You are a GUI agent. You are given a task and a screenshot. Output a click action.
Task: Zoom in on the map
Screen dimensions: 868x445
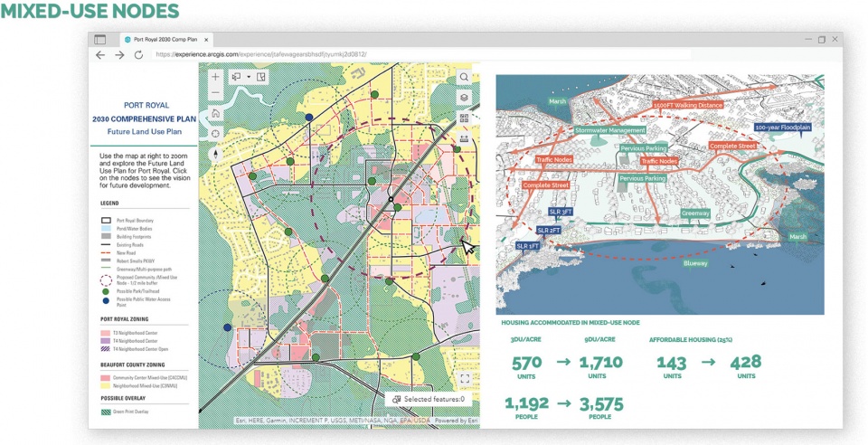coord(215,77)
